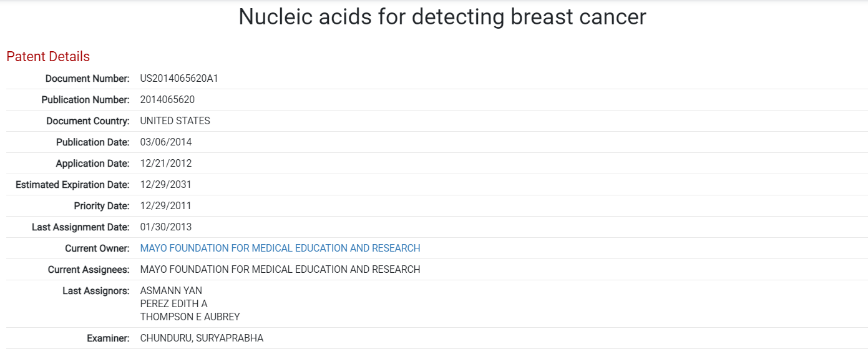This screenshot has height=349, width=868.
Task: Click the Examiner field label
Action: tap(108, 338)
